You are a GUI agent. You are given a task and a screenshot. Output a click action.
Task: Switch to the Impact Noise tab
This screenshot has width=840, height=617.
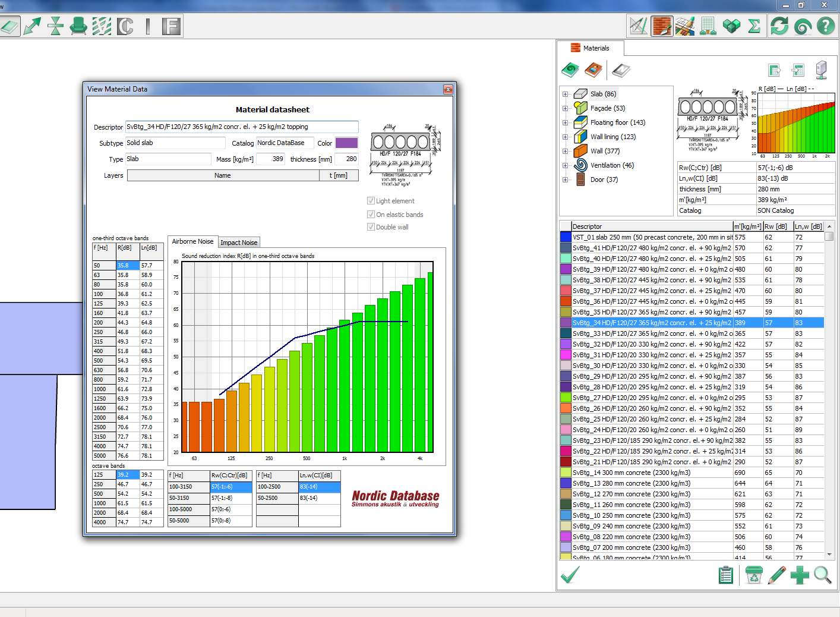239,243
